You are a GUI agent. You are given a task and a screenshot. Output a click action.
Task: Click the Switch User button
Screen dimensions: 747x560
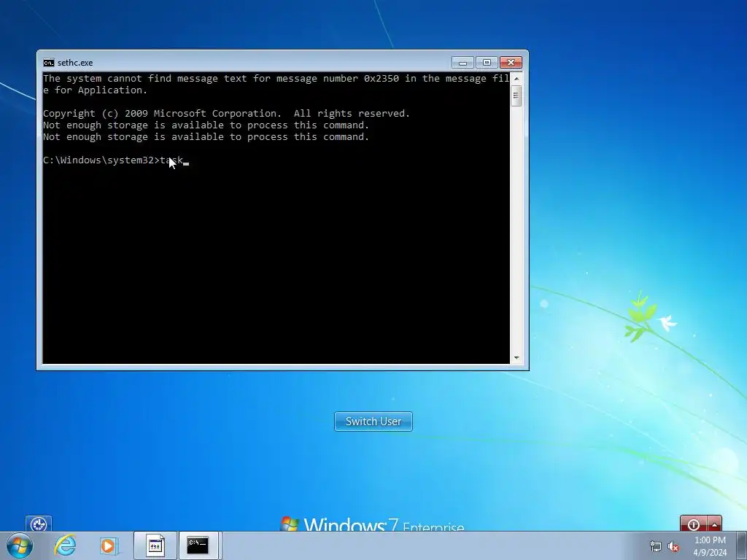pyautogui.click(x=373, y=421)
